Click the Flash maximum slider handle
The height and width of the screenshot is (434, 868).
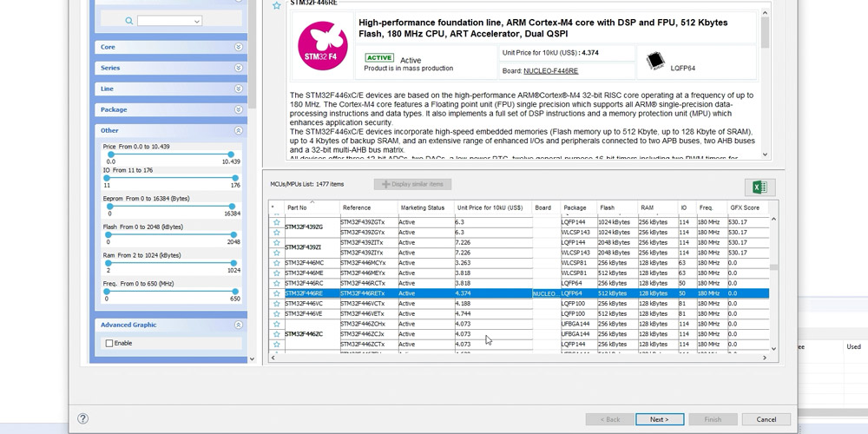pyautogui.click(x=233, y=234)
